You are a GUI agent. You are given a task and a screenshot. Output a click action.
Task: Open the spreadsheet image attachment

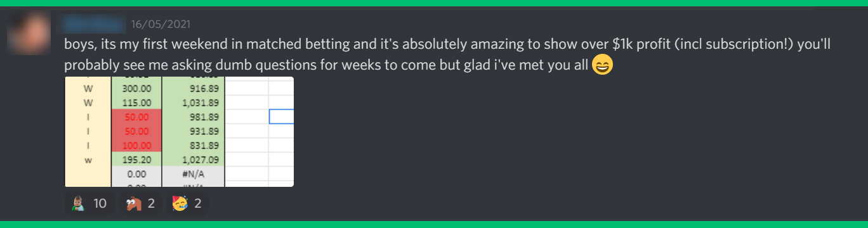tap(179, 132)
